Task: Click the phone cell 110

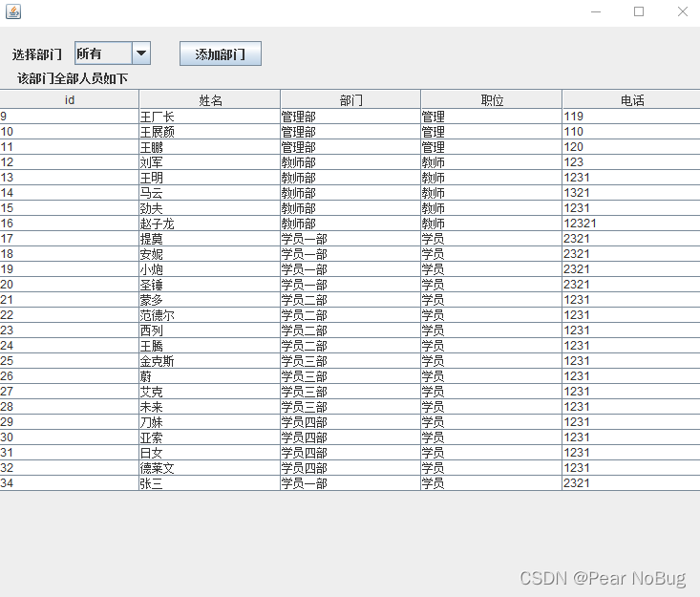Action: (x=631, y=132)
